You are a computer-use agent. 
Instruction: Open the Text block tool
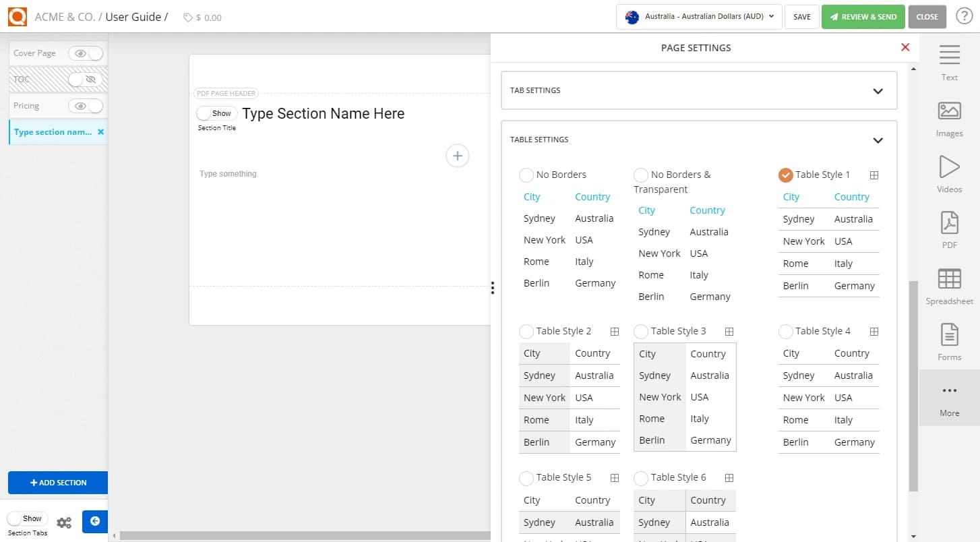[x=949, y=64]
